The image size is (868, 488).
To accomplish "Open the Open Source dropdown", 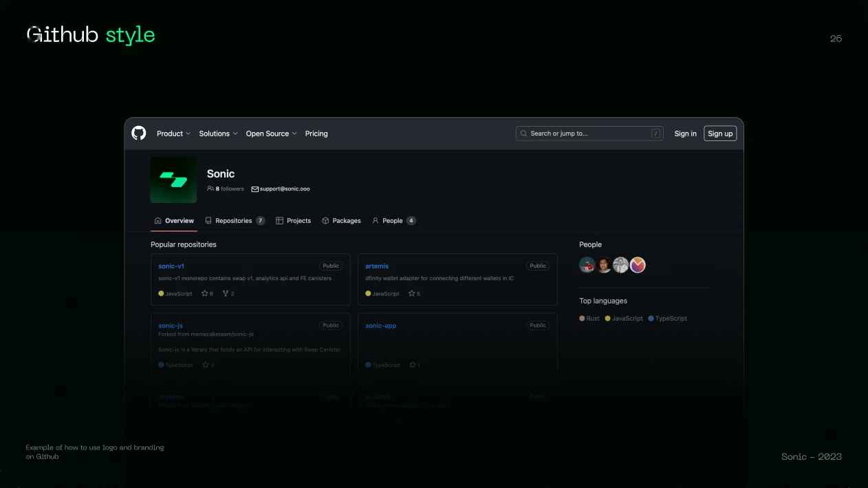I will pos(271,134).
